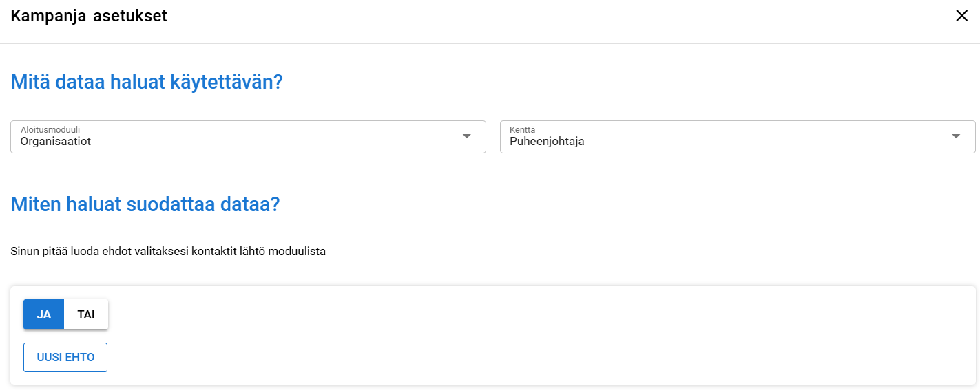Expand the Kenttä dropdown arrow
The width and height of the screenshot is (980, 390).
click(x=956, y=136)
